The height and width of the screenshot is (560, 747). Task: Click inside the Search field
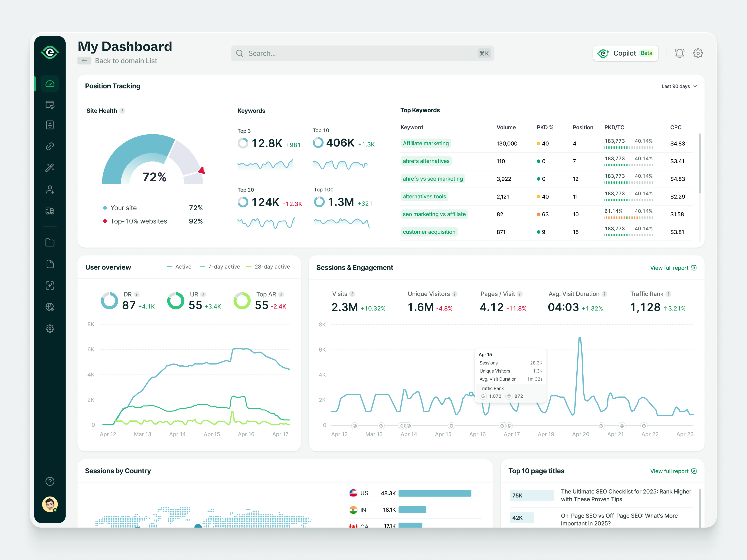[361, 53]
